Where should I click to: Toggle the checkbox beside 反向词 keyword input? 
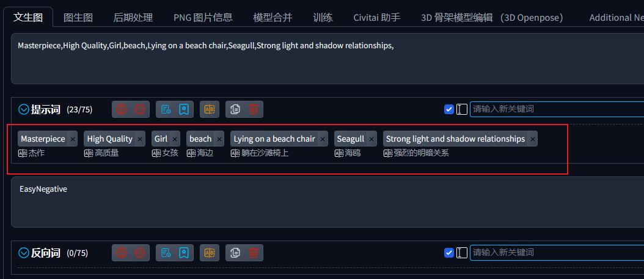[449, 253]
